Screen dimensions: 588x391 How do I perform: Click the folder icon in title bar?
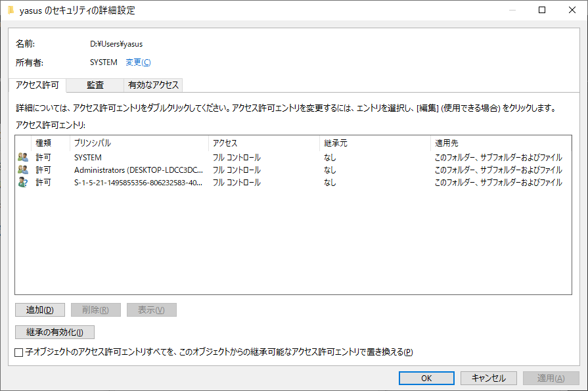coord(11,10)
